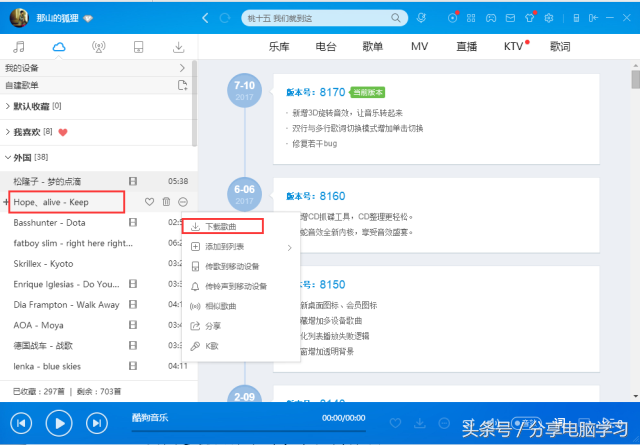Expand the 我喜欢 playlist
Image resolution: width=640 pixels, height=445 pixels.
click(7, 132)
